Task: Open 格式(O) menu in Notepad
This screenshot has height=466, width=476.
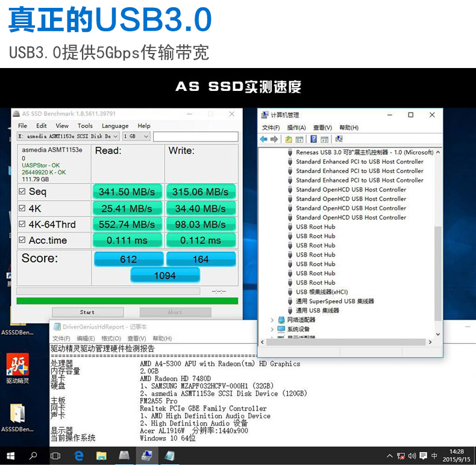Action: [111, 338]
